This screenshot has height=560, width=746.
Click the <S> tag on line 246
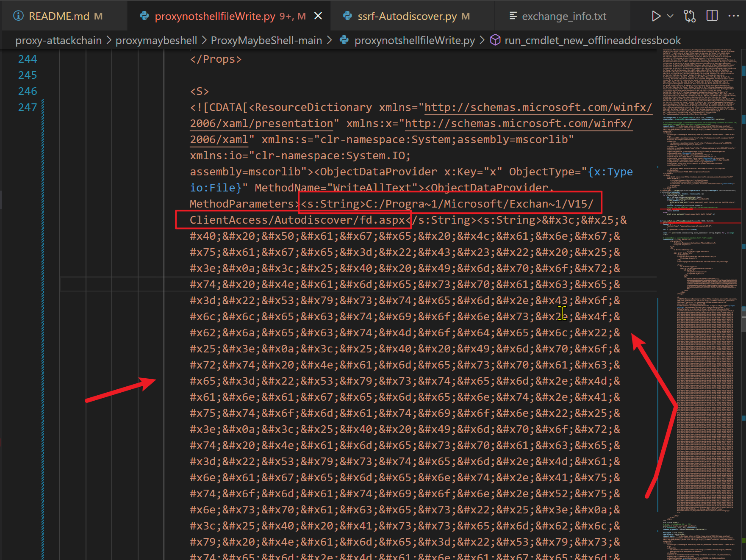coord(200,91)
